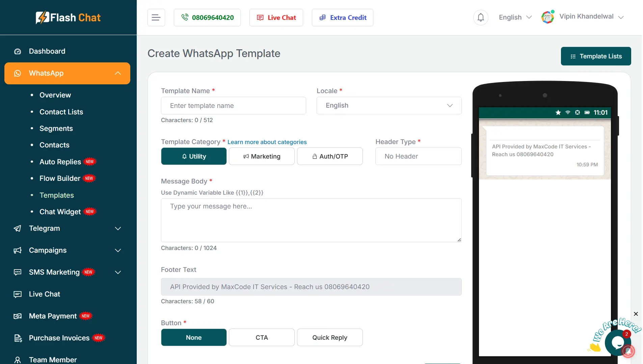Click the Flash Chat logo
Viewport: 643px width, 364px height.
point(68,18)
